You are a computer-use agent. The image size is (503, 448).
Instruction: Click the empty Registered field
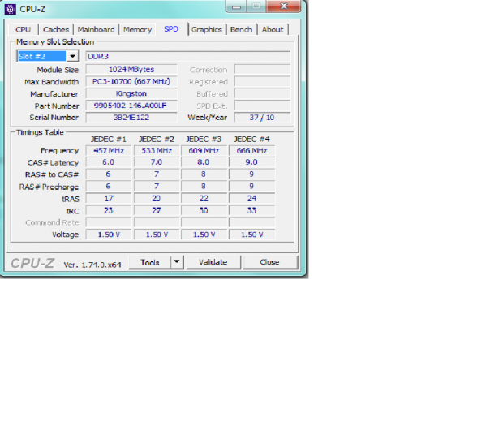tap(262, 81)
